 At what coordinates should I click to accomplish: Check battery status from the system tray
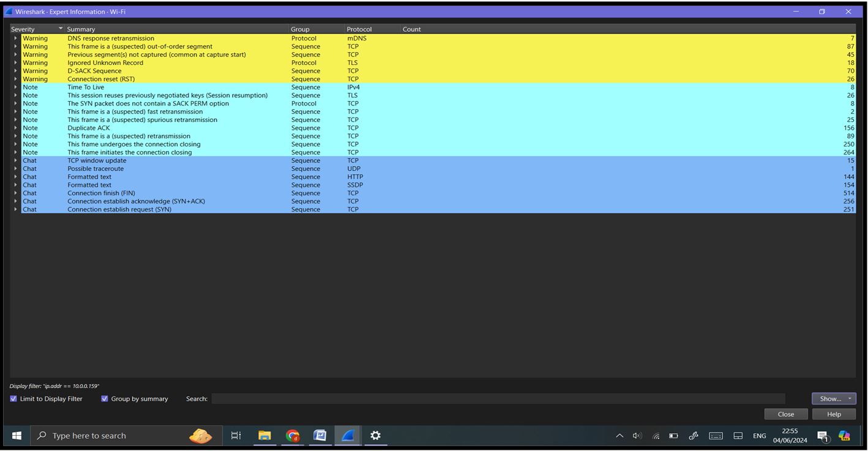[673, 436]
